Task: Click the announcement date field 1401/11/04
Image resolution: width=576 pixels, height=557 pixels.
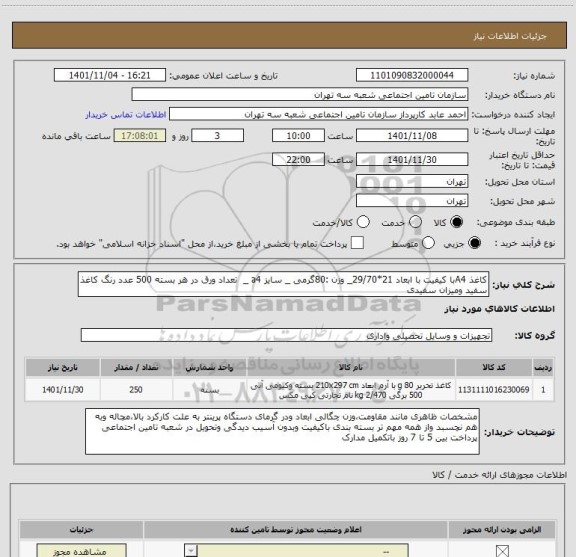Action: (110, 75)
